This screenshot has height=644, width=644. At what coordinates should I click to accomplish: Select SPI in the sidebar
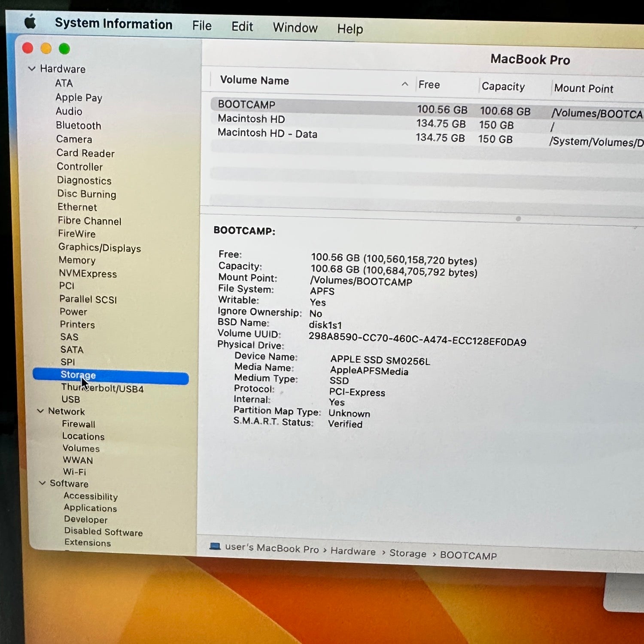pos(68,362)
